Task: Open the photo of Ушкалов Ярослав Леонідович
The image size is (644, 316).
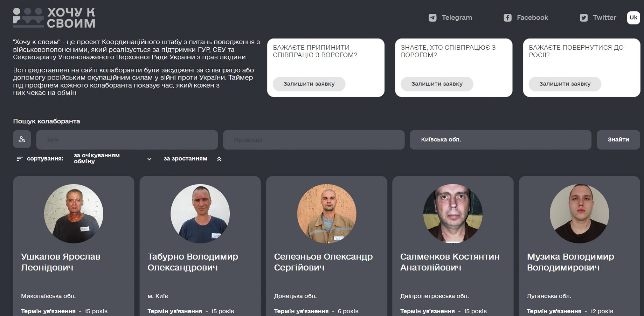Action: tap(73, 213)
